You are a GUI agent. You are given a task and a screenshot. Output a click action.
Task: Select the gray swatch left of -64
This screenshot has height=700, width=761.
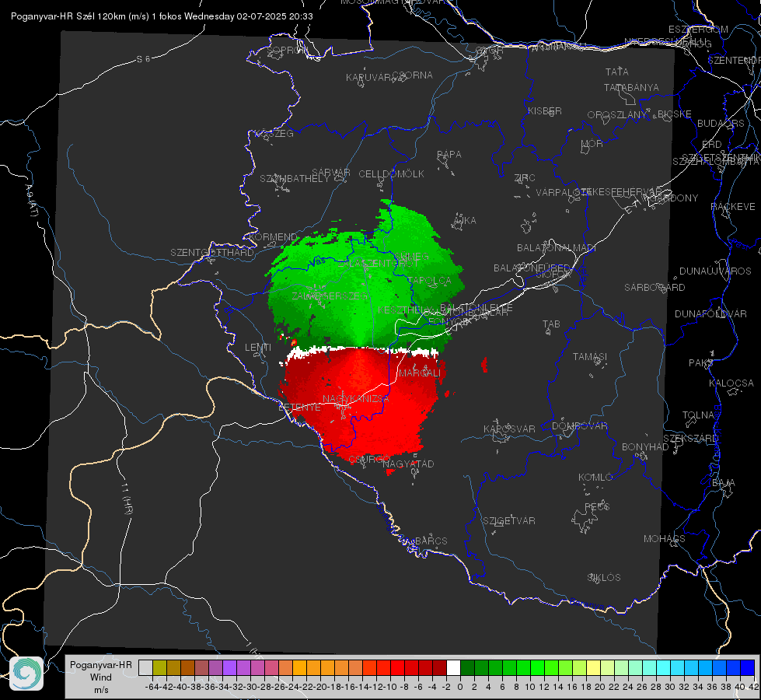145,667
